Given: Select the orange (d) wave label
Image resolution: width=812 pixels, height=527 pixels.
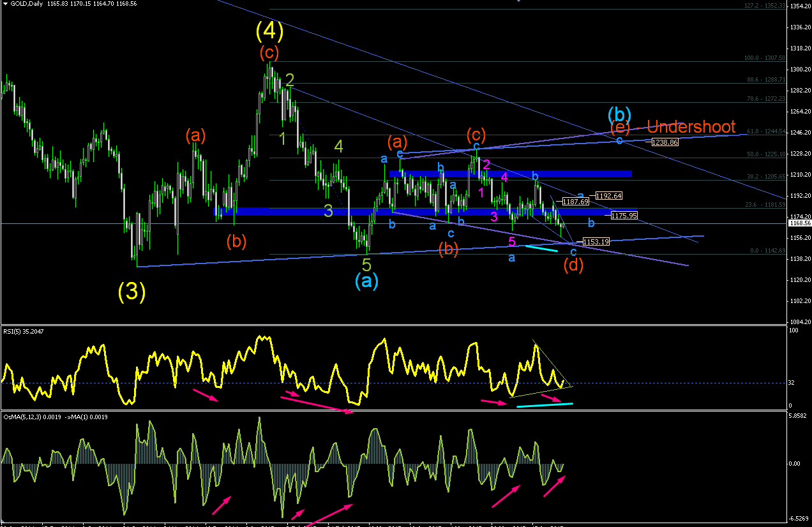Looking at the screenshot, I should pyautogui.click(x=573, y=265).
